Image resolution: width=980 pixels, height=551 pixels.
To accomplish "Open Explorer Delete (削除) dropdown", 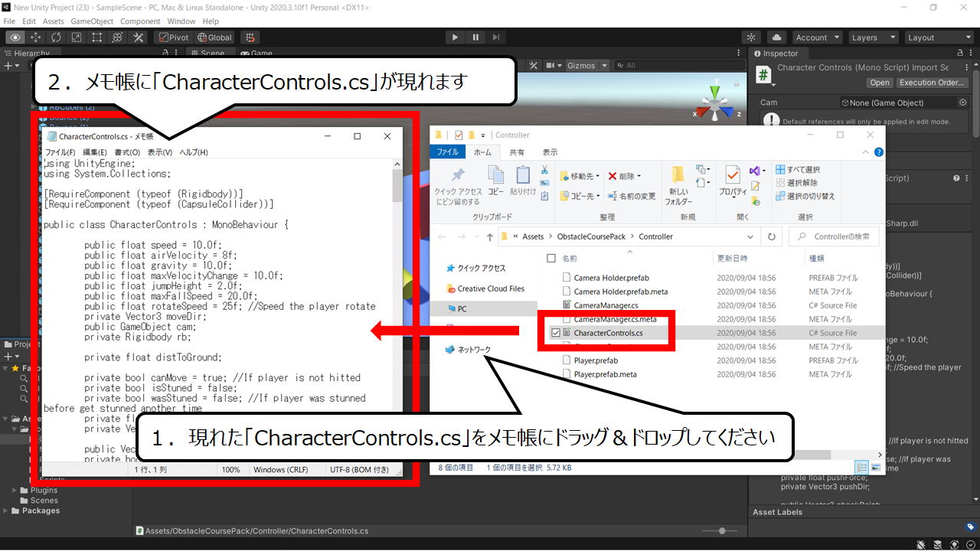I will [626, 176].
